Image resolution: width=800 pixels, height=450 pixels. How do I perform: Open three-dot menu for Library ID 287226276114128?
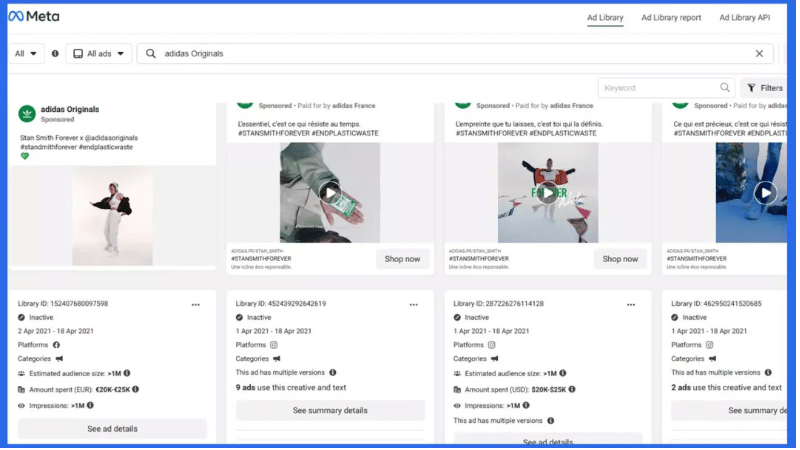tap(630, 304)
